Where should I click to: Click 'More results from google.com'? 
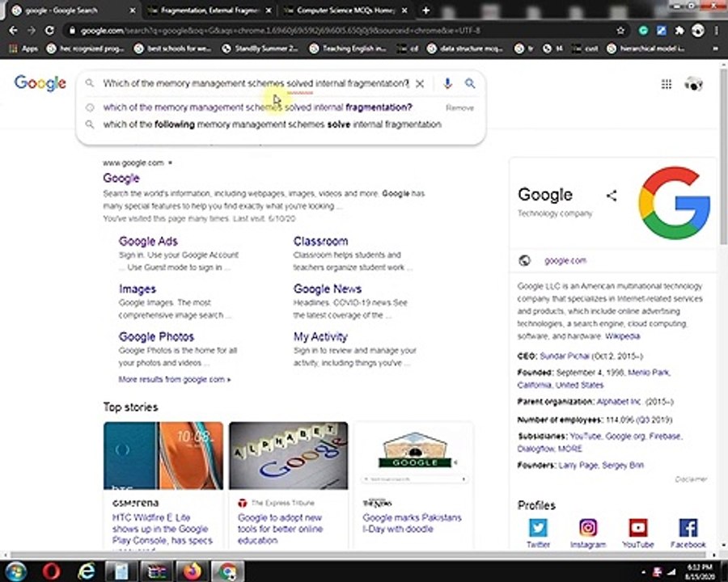(x=175, y=379)
